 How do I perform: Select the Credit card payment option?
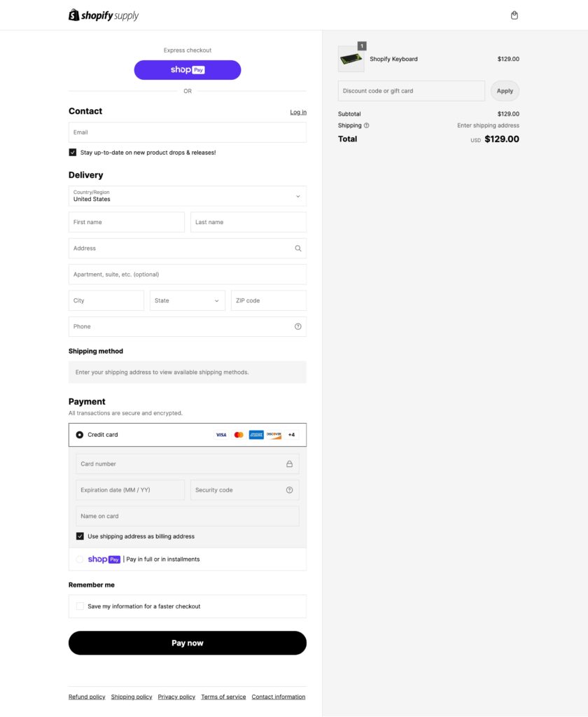[79, 434]
